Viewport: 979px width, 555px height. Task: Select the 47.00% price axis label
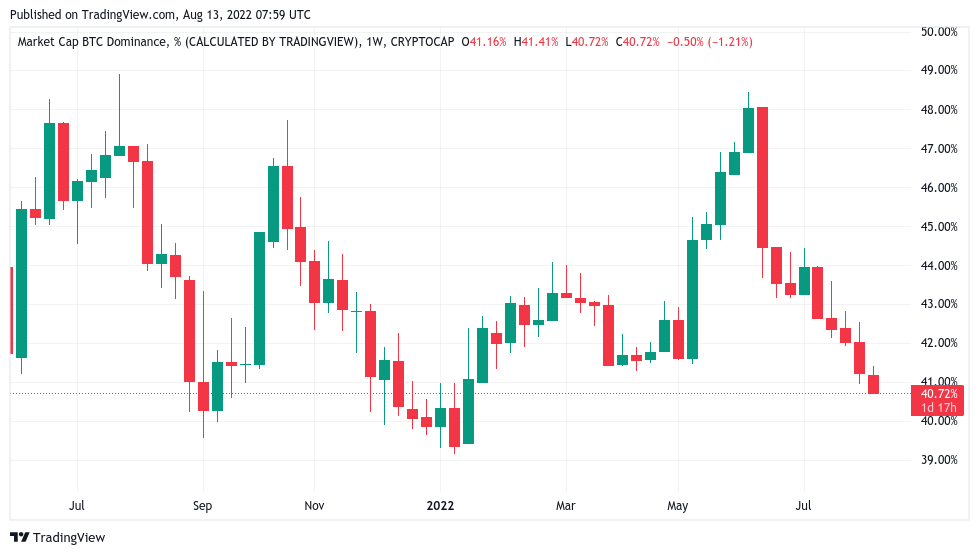(x=939, y=149)
